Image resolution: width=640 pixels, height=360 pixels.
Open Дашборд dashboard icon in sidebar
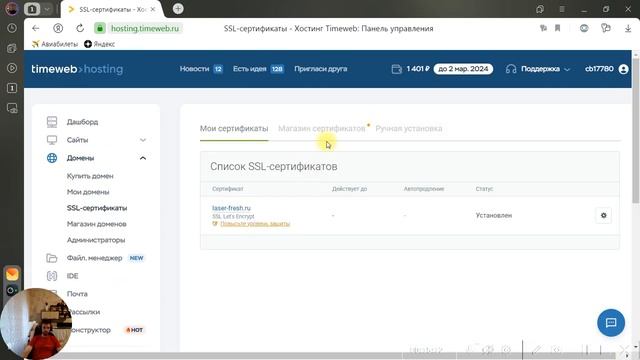(52, 122)
